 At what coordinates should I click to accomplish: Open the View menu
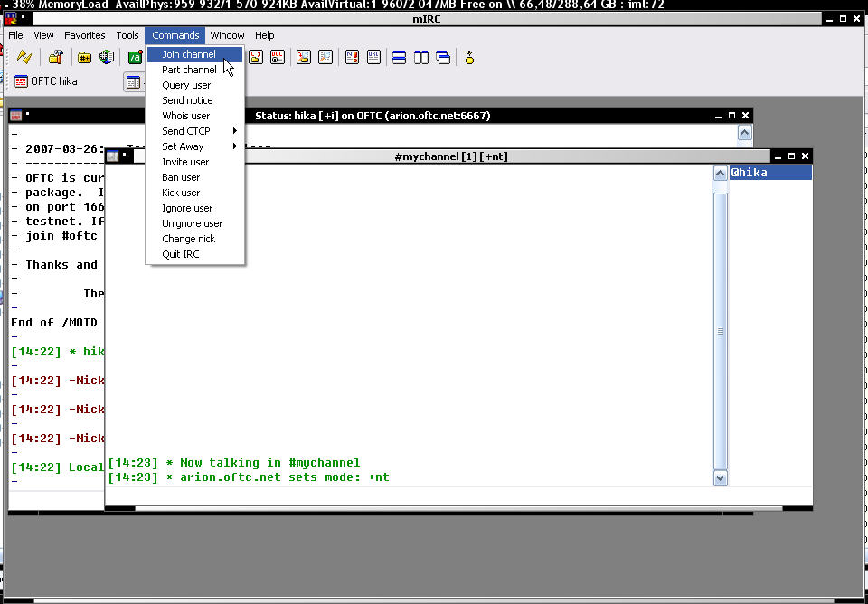click(x=43, y=35)
